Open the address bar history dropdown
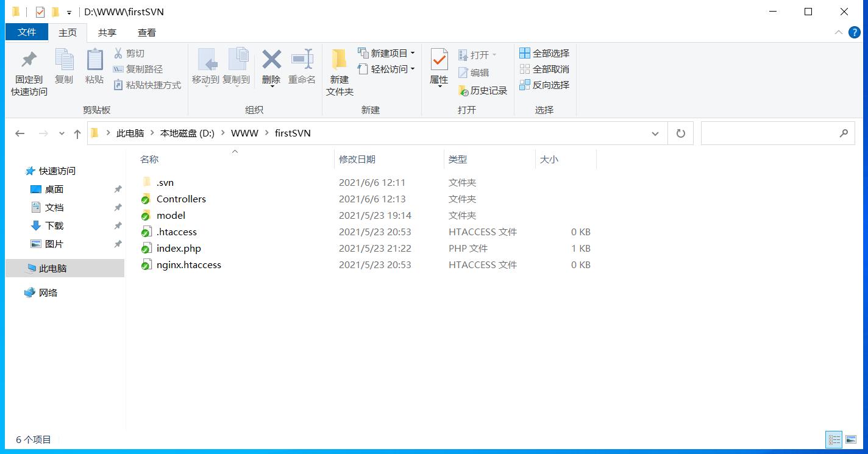 655,133
